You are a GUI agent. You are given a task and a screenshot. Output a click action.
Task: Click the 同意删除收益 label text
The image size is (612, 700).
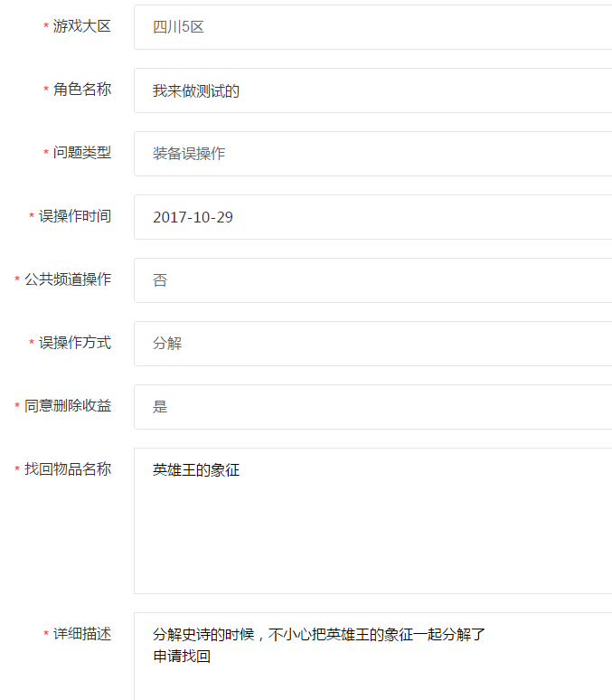[68, 406]
